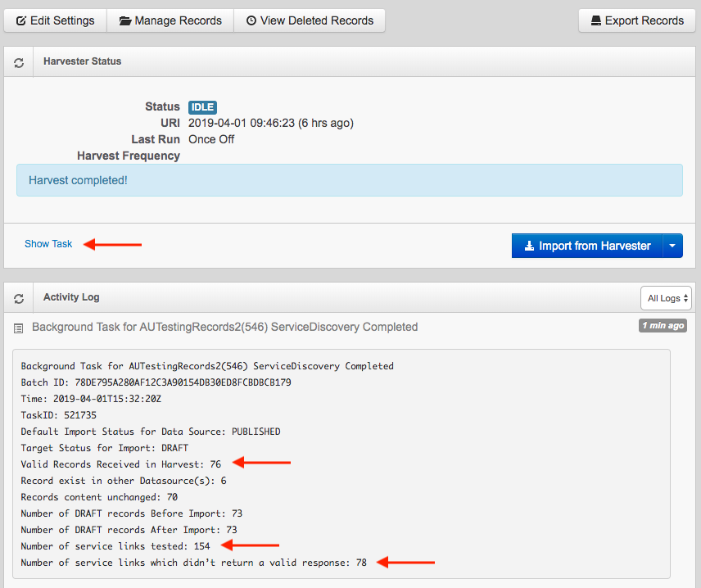Viewport: 701px width, 588px height.
Task: Click the IDLE status badge
Action: (x=202, y=107)
